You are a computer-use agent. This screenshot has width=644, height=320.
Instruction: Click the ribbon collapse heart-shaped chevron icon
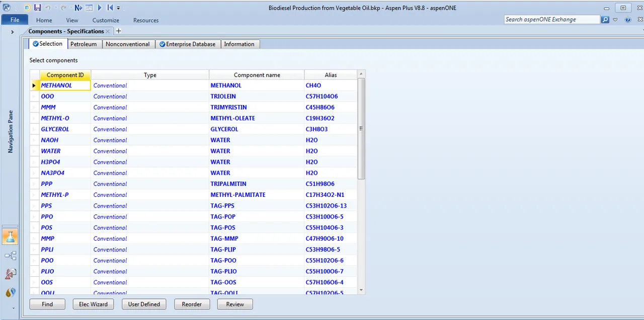616,20
